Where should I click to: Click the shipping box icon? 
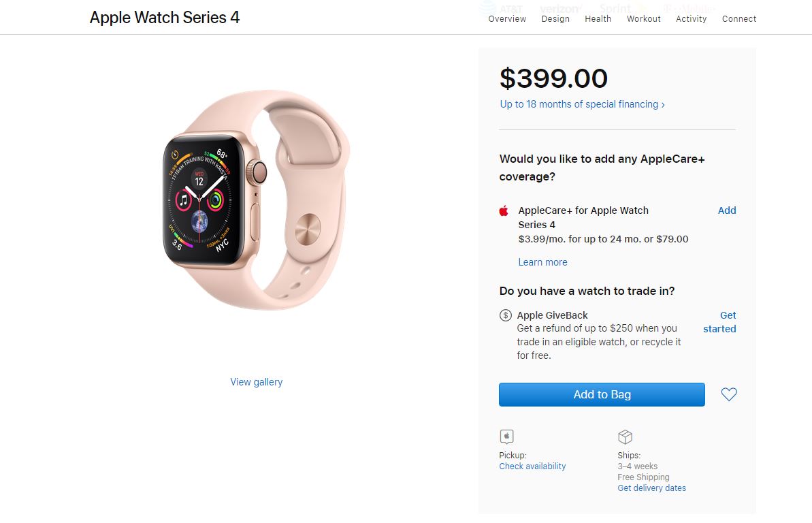pos(625,437)
